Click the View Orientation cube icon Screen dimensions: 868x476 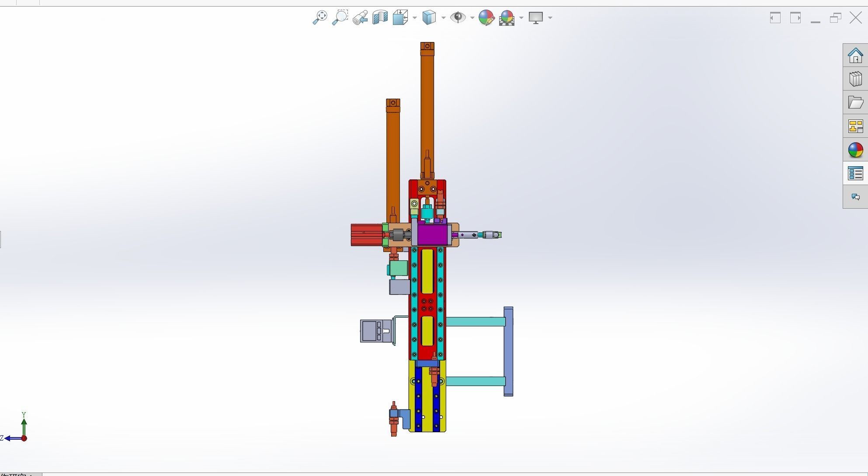click(x=400, y=17)
